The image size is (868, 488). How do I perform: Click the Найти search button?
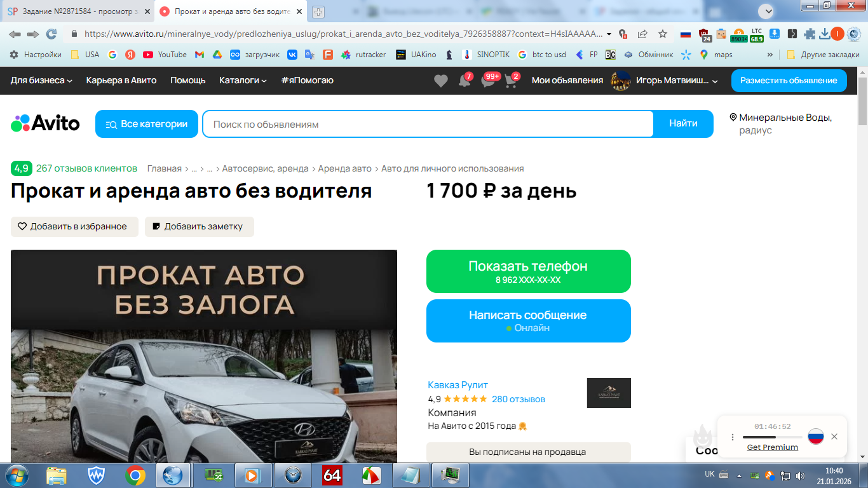pos(683,124)
